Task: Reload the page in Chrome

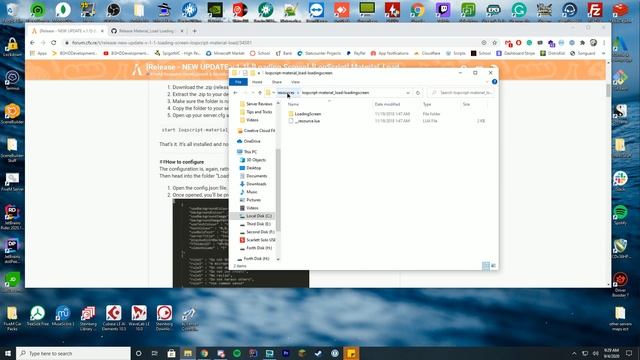Action: click(53, 42)
